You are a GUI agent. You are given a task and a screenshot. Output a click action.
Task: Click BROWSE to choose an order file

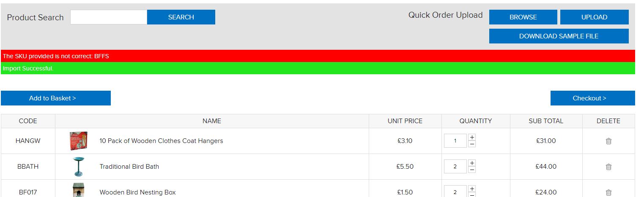523,17
